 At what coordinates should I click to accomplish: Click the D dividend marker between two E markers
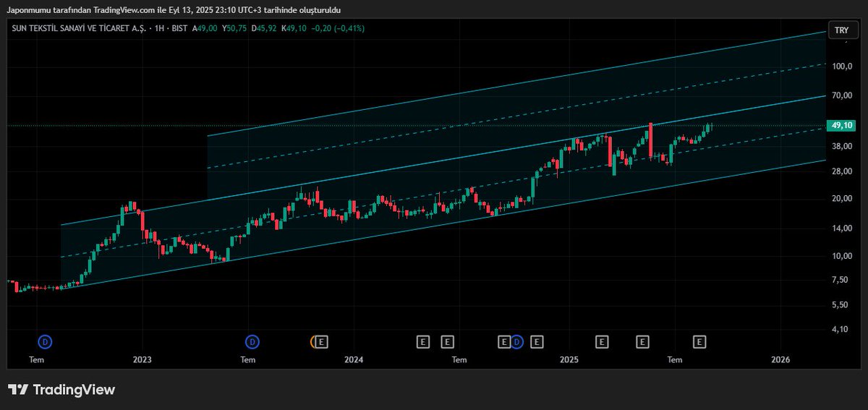pos(517,341)
